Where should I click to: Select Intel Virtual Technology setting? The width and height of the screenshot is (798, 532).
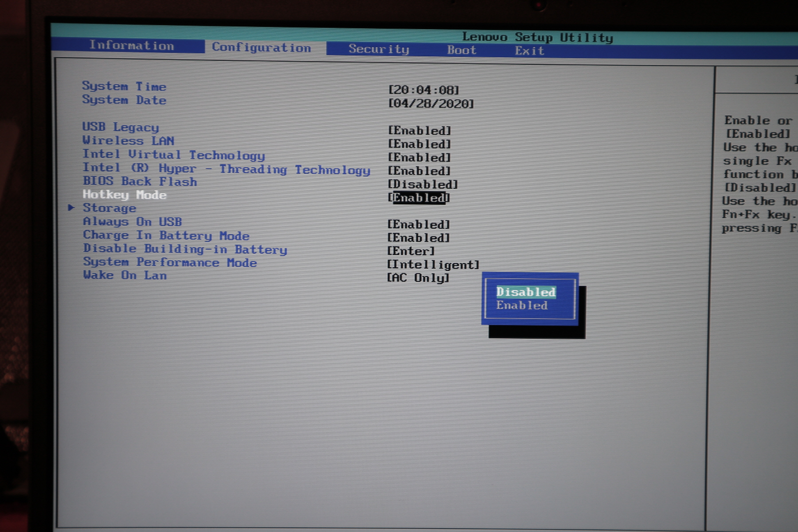[174, 155]
